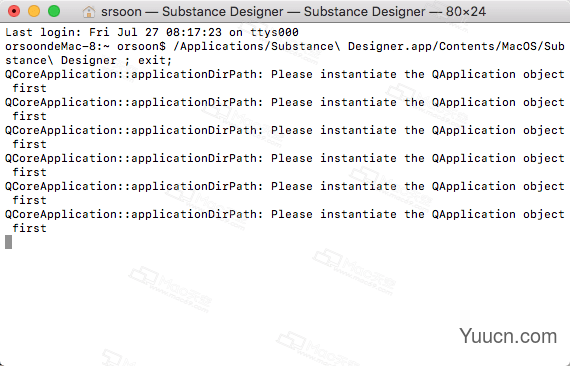Viewport: 570px width, 366px height.
Task: Click the 'exit;' command text
Action: click(x=155, y=60)
